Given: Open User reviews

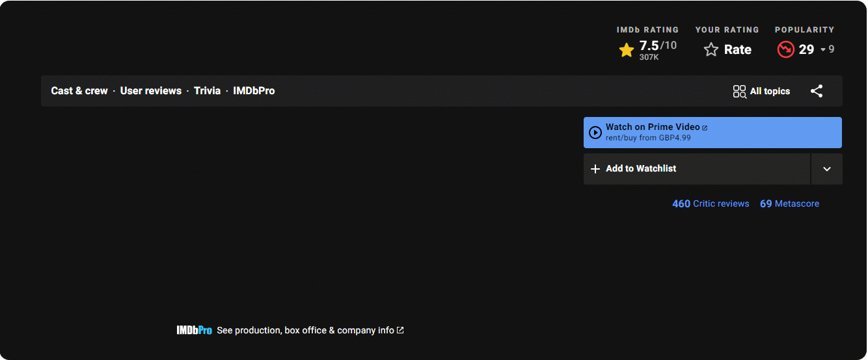Looking at the screenshot, I should [x=151, y=91].
